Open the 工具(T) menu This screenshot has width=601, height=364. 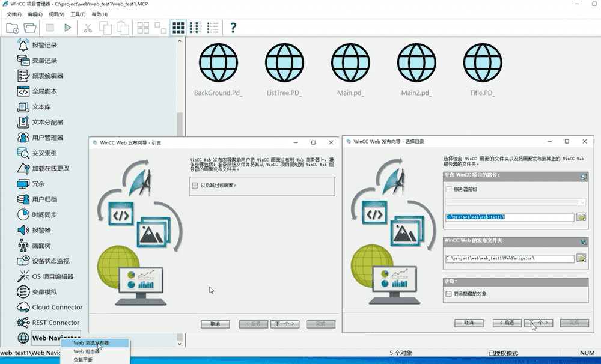pyautogui.click(x=78, y=14)
